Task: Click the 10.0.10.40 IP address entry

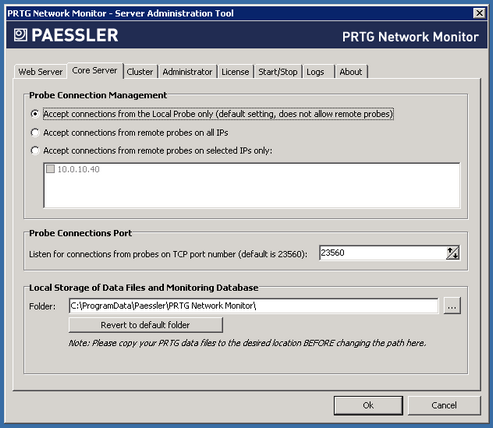Action: (x=78, y=169)
